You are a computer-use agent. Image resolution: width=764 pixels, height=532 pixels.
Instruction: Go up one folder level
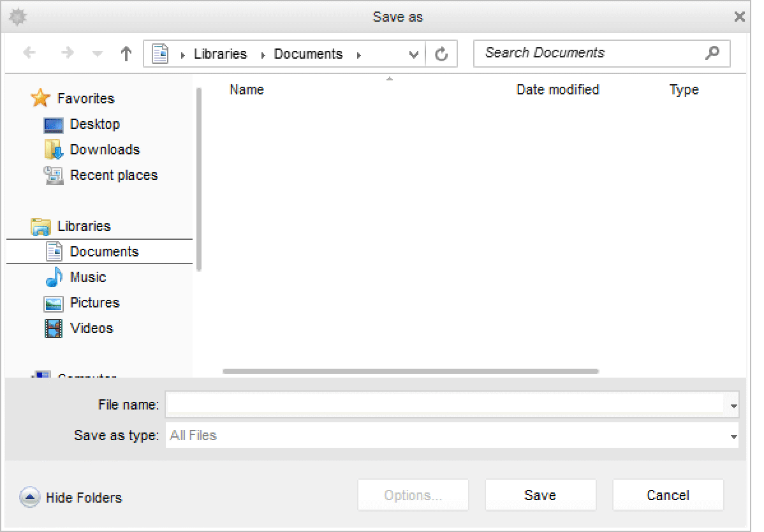[126, 54]
